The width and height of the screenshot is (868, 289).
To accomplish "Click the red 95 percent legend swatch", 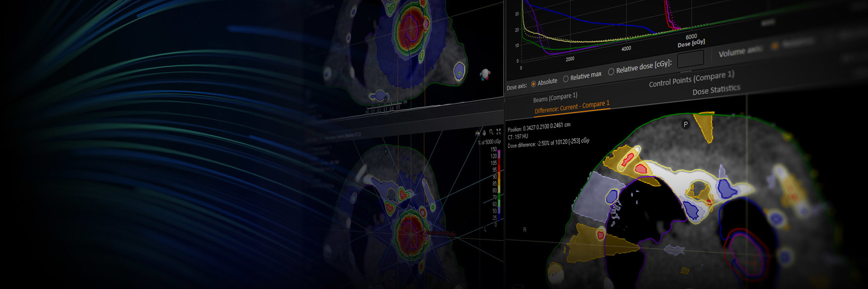I will [x=499, y=169].
